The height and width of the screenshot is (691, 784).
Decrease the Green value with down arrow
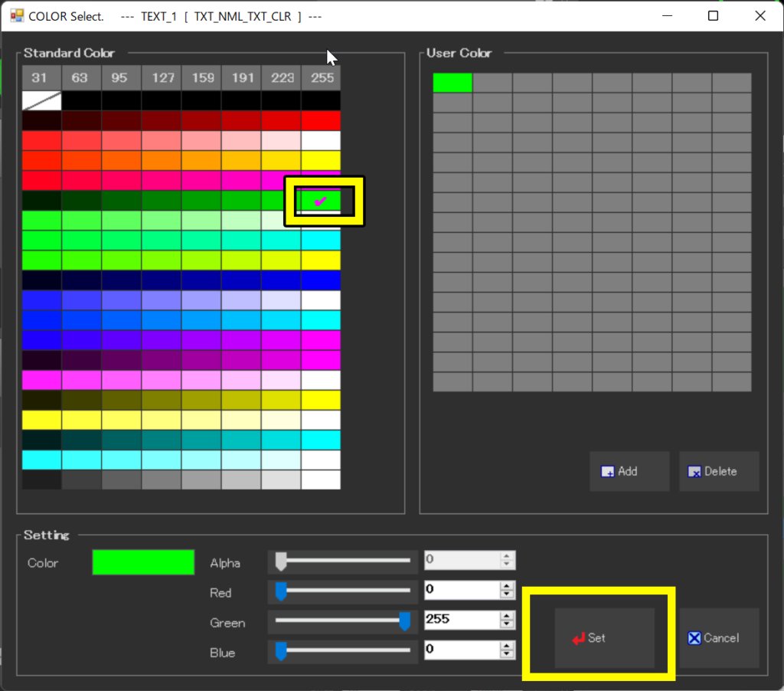pos(506,624)
